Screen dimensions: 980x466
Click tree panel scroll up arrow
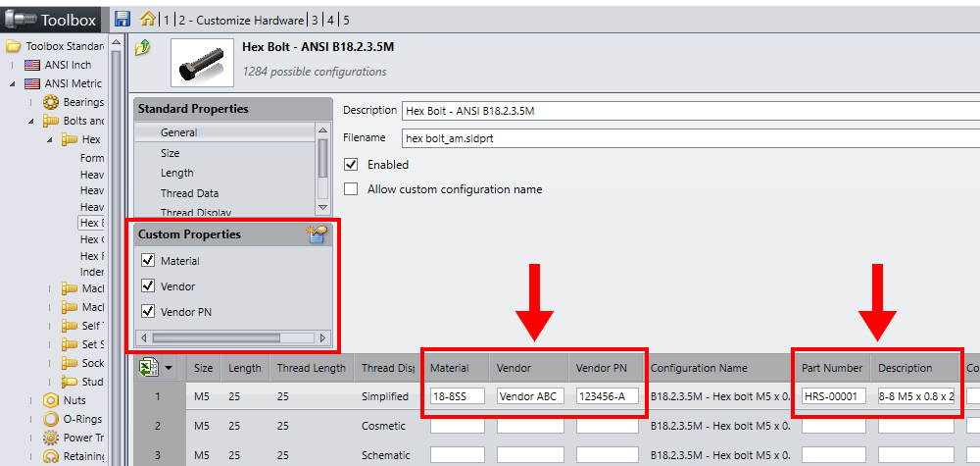117,41
